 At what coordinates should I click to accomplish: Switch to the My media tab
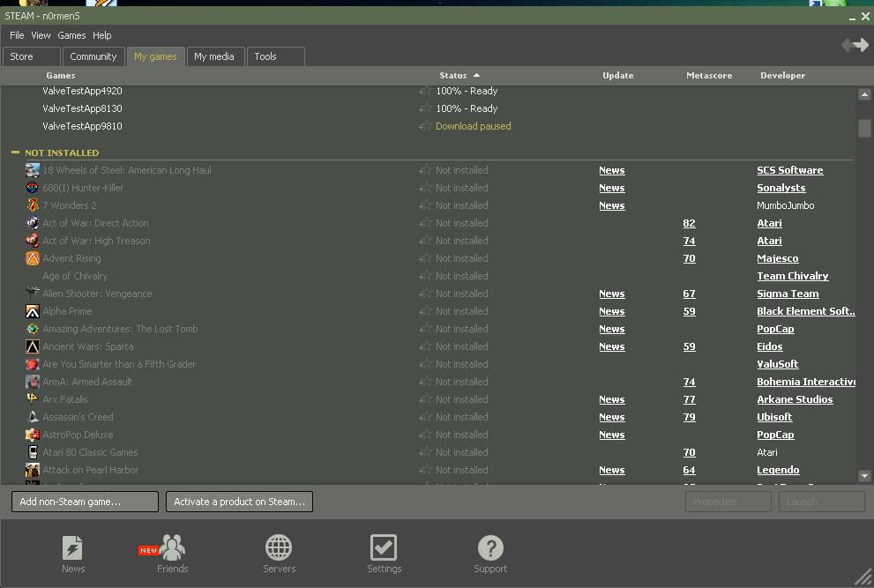214,56
